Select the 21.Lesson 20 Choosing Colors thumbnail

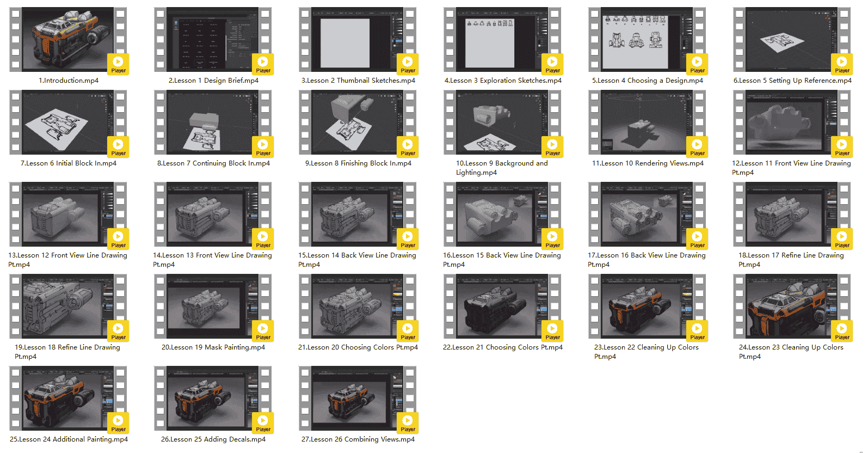click(x=358, y=307)
